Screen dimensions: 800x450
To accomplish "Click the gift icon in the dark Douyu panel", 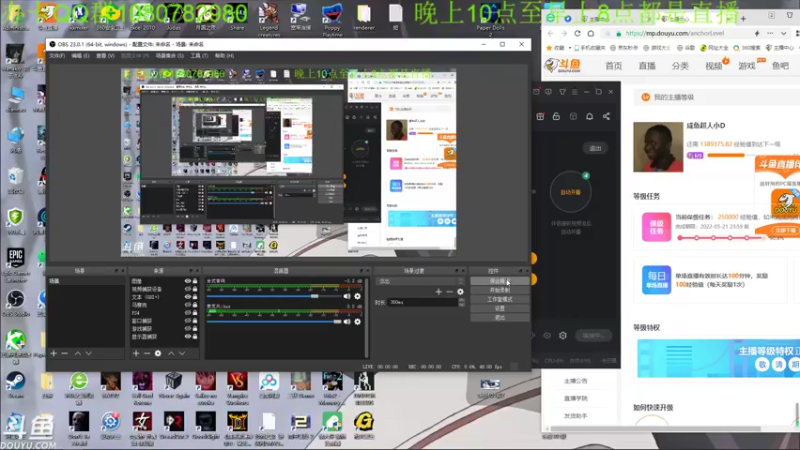I will 540,116.
